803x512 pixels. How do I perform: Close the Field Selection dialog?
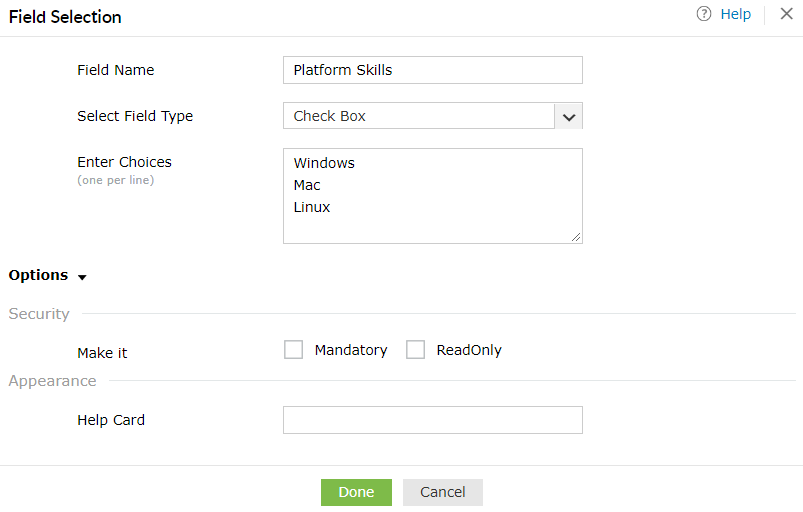click(786, 14)
